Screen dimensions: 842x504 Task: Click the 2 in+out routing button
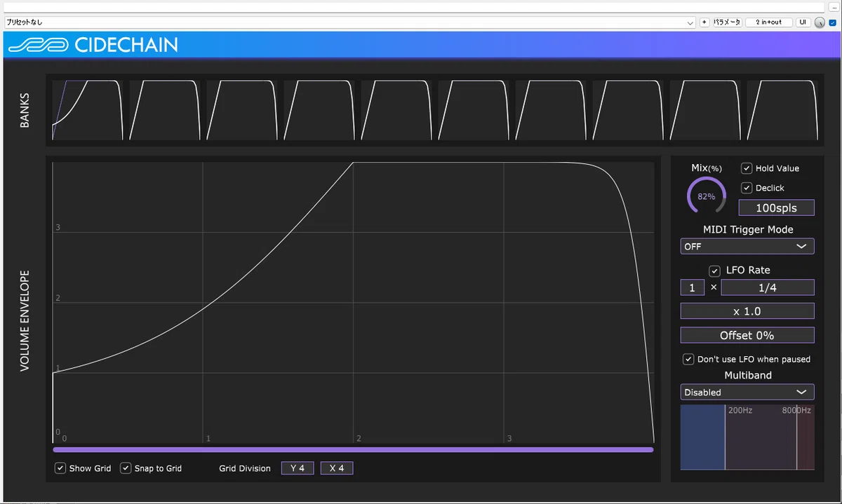769,22
